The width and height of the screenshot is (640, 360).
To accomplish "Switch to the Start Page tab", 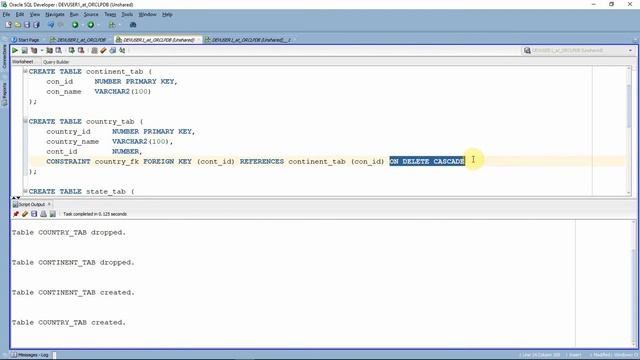I will tap(25, 40).
